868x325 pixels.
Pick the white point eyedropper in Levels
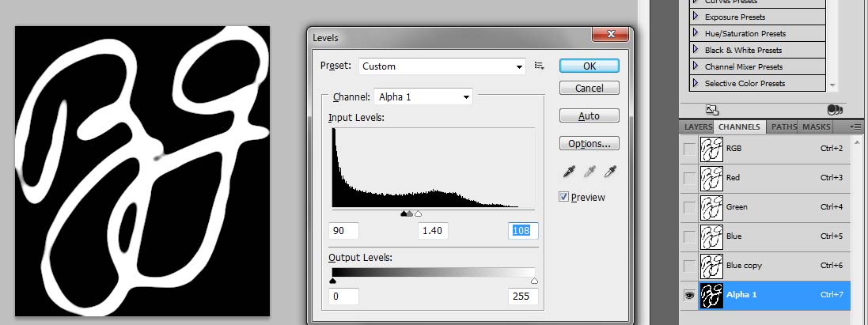610,172
